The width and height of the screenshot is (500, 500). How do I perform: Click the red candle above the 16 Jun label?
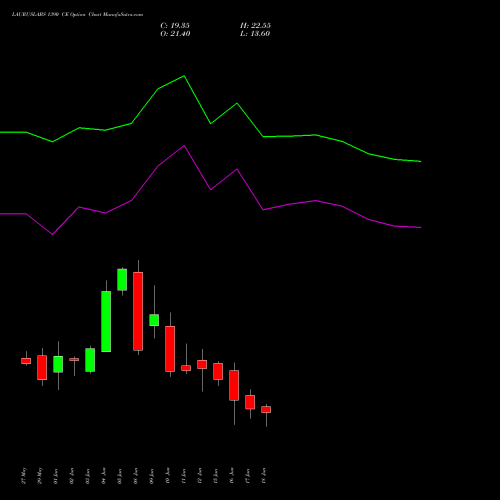(234, 385)
